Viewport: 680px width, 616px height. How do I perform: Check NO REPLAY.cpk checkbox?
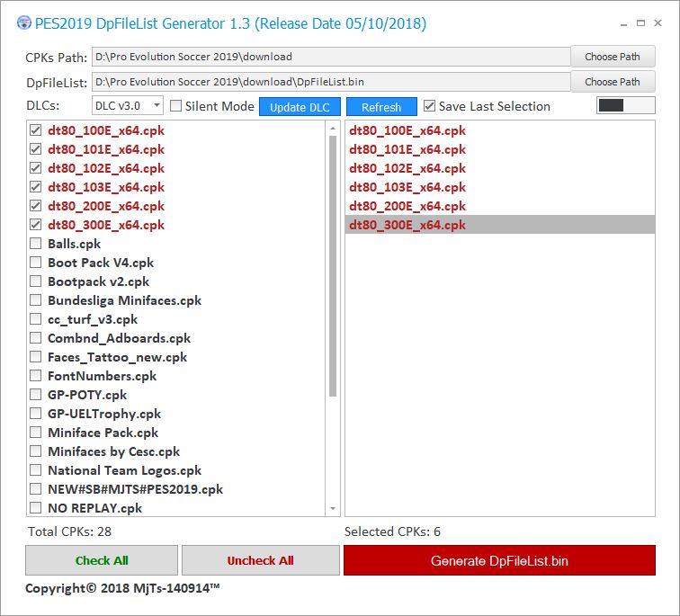pyautogui.click(x=36, y=507)
